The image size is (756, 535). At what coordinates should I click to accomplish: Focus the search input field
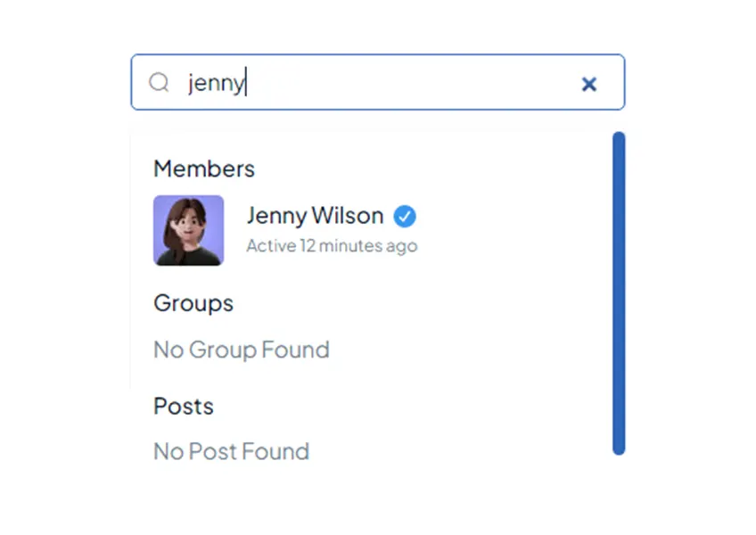pos(377,82)
